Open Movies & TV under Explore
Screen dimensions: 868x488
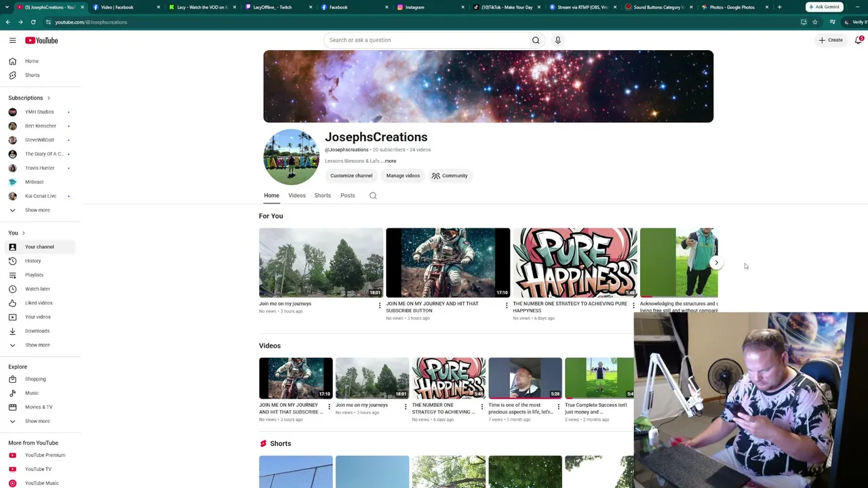(39, 407)
